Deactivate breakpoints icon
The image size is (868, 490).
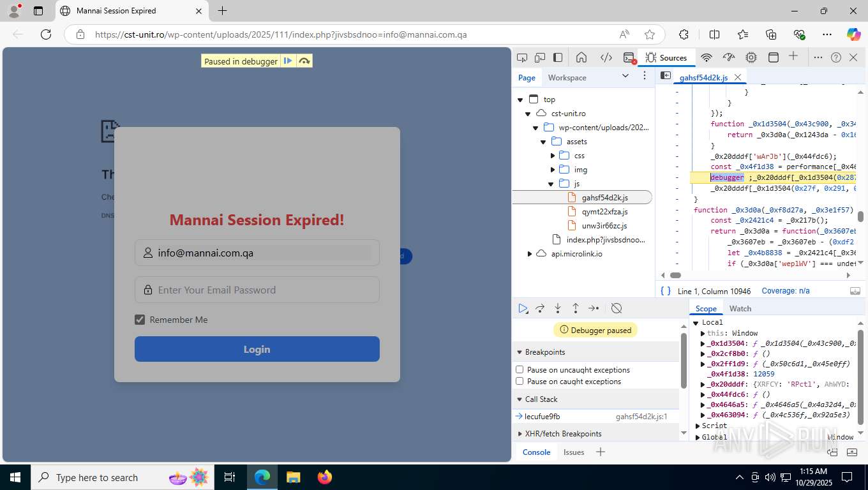click(617, 308)
